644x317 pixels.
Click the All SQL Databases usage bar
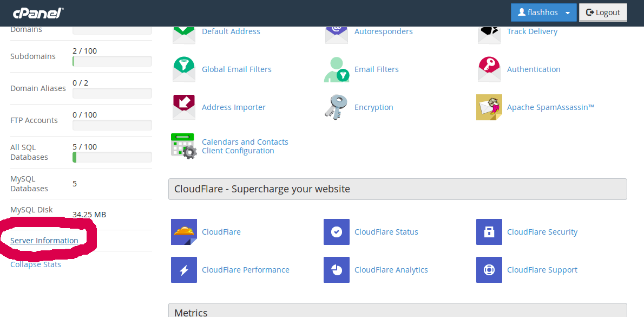pos(112,157)
